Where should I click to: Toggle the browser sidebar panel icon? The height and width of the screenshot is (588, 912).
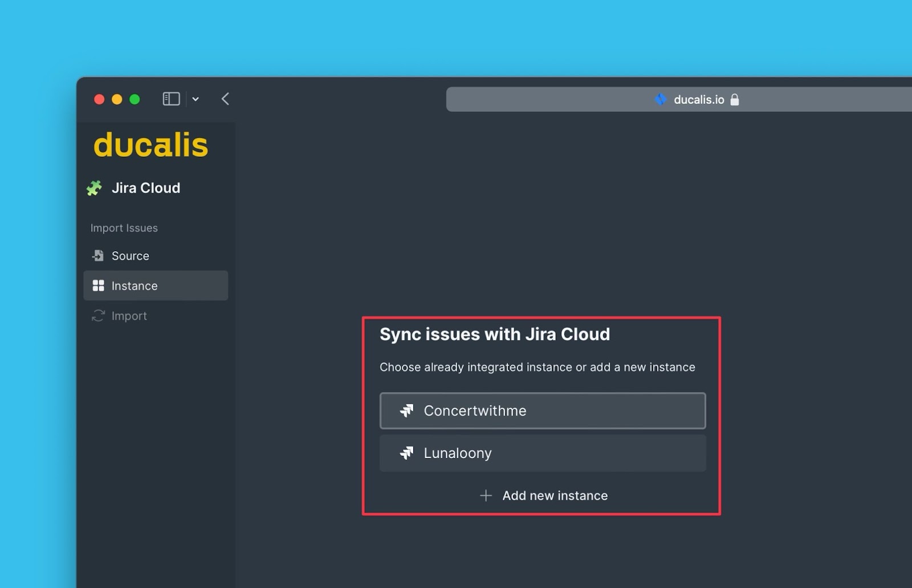(170, 99)
